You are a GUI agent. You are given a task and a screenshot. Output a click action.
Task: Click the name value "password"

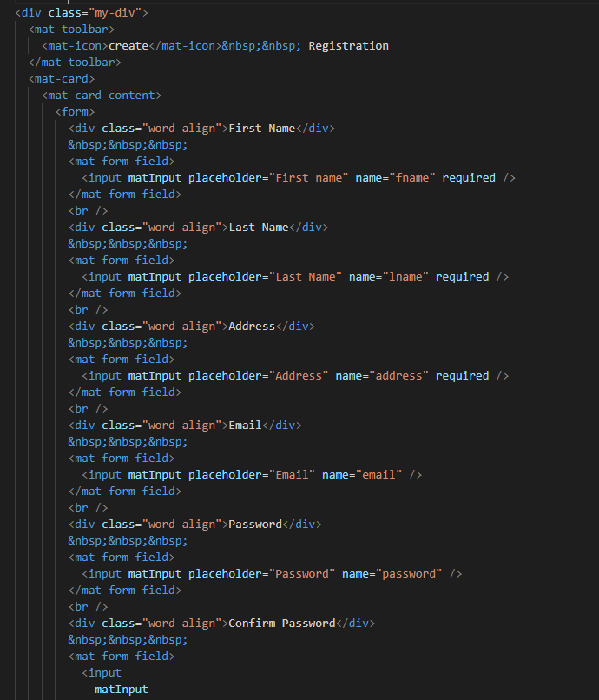click(x=409, y=574)
